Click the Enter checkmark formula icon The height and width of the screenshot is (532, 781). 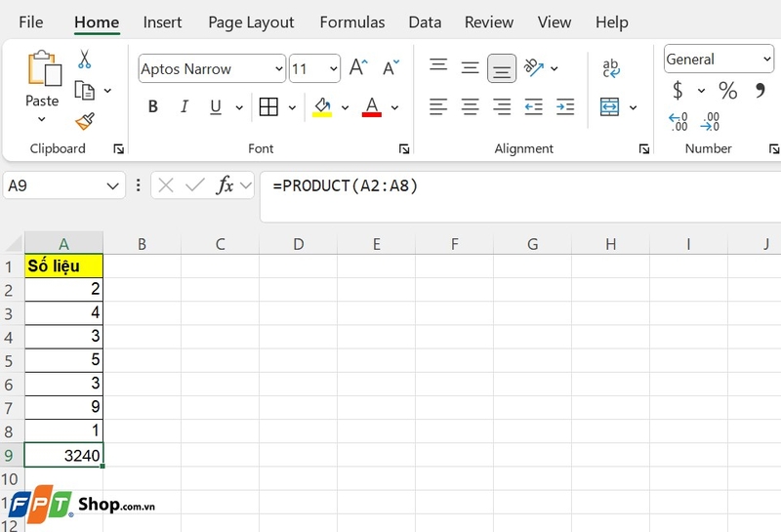pyautogui.click(x=194, y=185)
